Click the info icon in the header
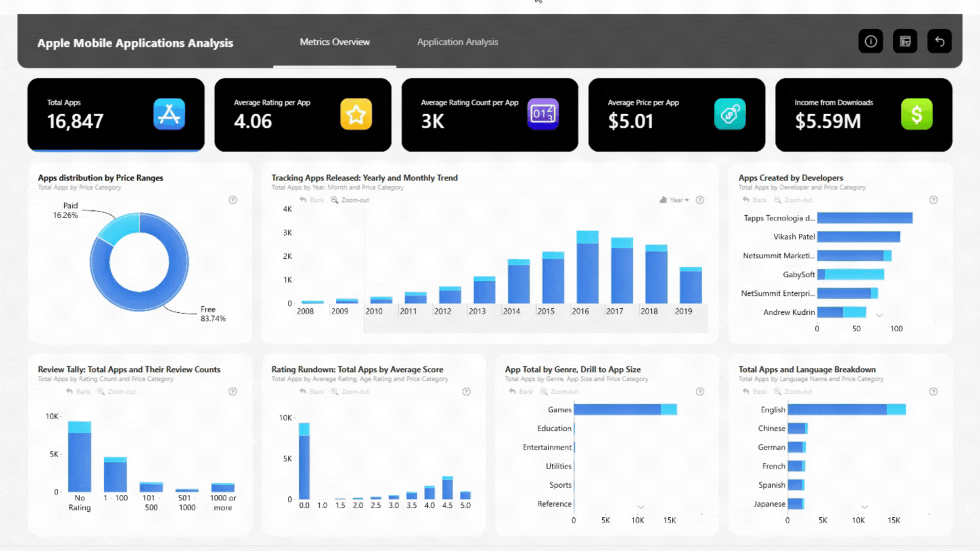 pyautogui.click(x=870, y=41)
